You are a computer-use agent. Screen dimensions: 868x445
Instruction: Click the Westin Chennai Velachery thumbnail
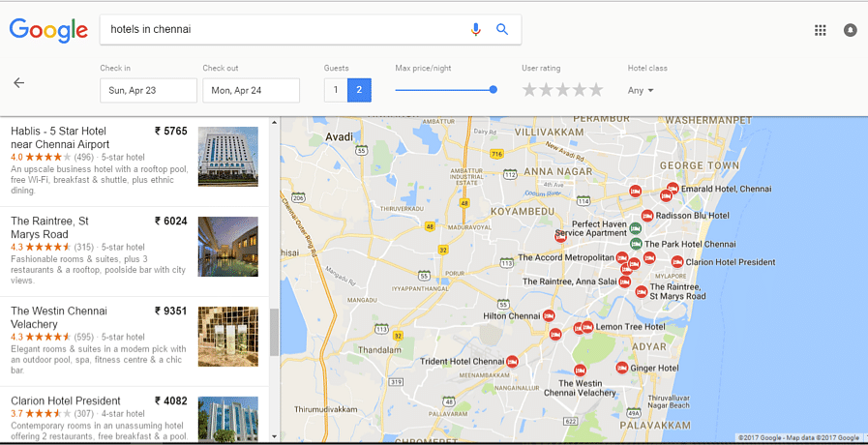pos(228,337)
